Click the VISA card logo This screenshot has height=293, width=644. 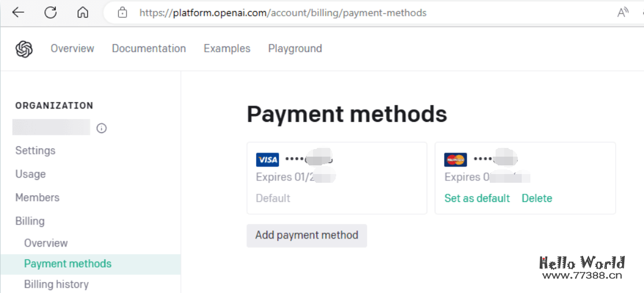(x=267, y=160)
